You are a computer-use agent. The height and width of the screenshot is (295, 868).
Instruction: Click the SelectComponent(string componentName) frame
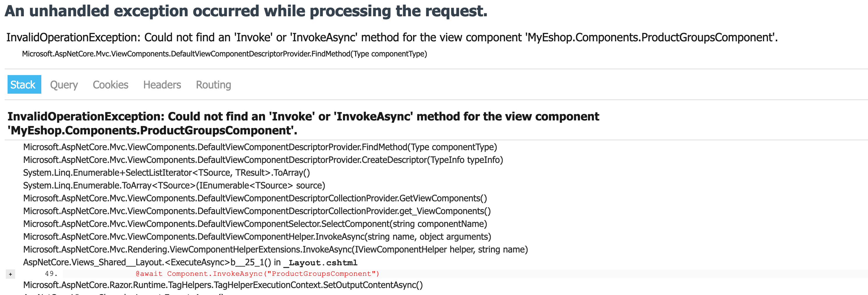tap(255, 224)
